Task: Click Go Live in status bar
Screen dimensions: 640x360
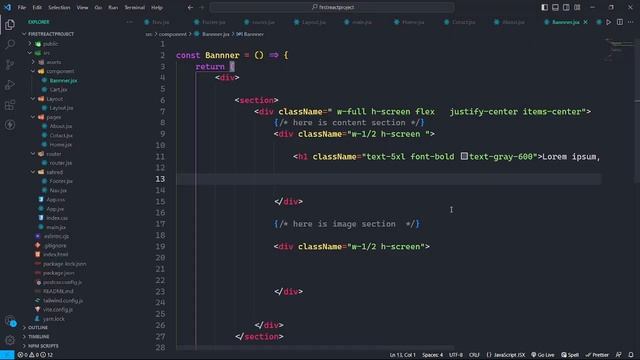Action: click(543, 355)
